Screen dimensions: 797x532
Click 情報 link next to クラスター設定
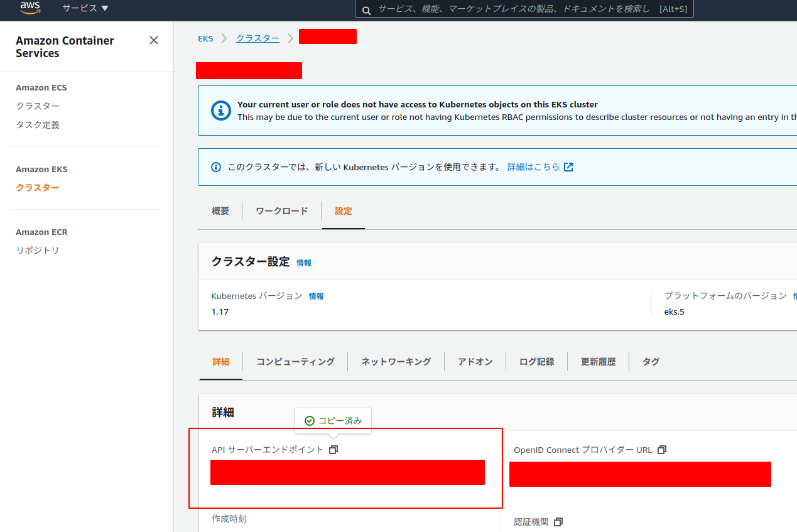[304, 263]
